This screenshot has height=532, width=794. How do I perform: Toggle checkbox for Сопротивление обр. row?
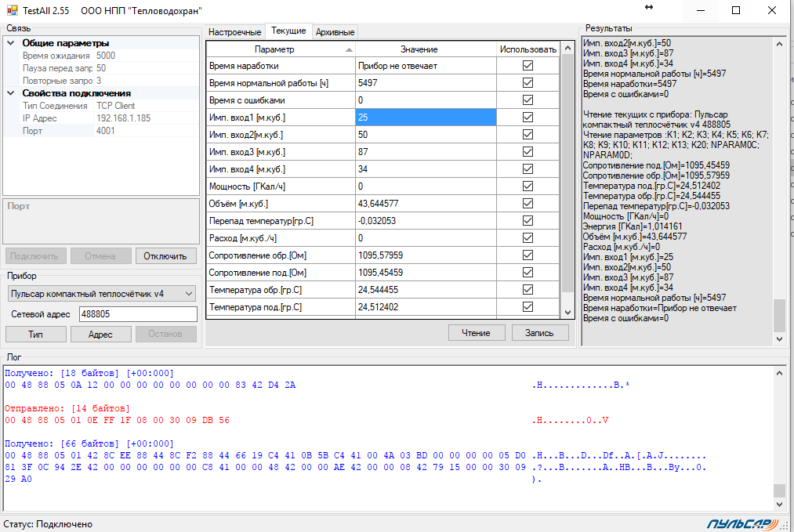(x=528, y=255)
